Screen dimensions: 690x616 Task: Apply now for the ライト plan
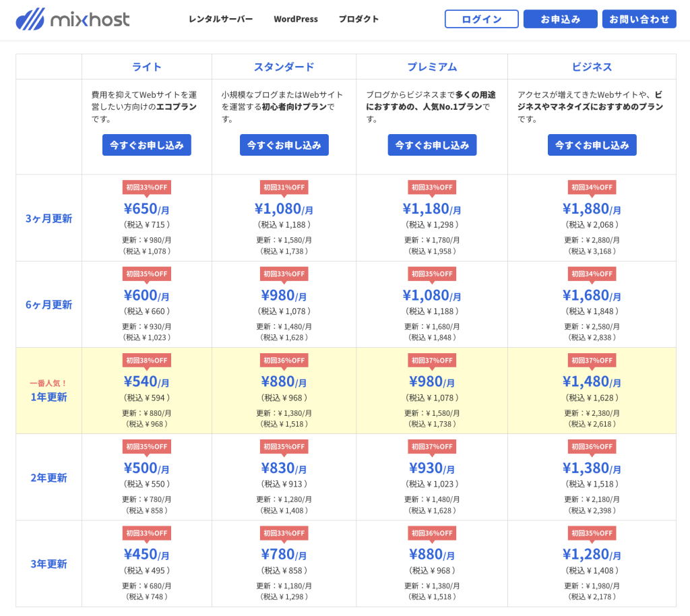point(147,145)
